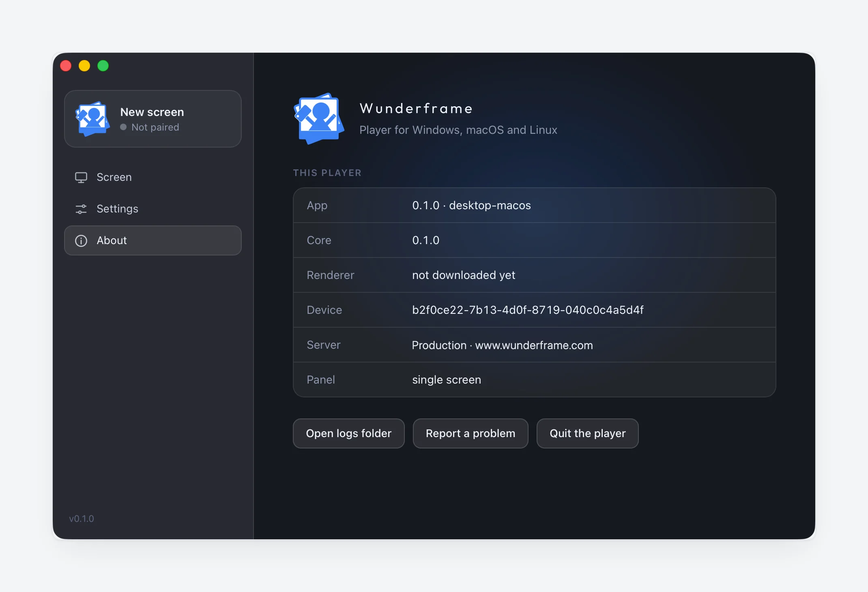Click the Device ID b2f0ce22-7b13-4d0f-8719-040c0c4a5d4f
Image resolution: width=868 pixels, height=592 pixels.
point(528,310)
